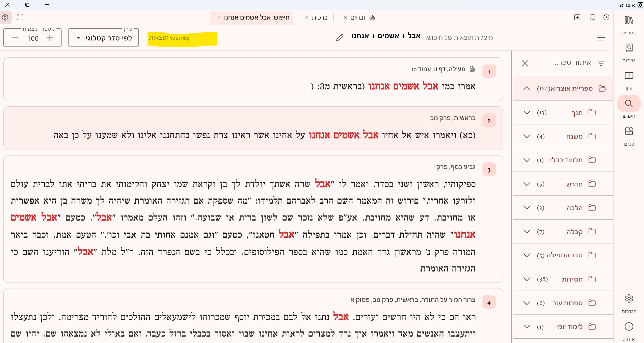Close the איתור ספר panel
This screenshot has height=343, width=644.
coord(525,63)
